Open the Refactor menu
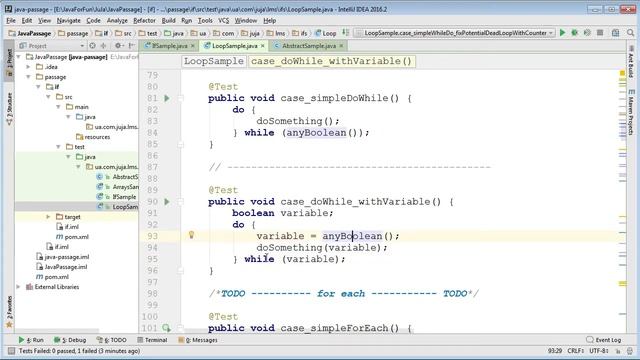 [144, 20]
